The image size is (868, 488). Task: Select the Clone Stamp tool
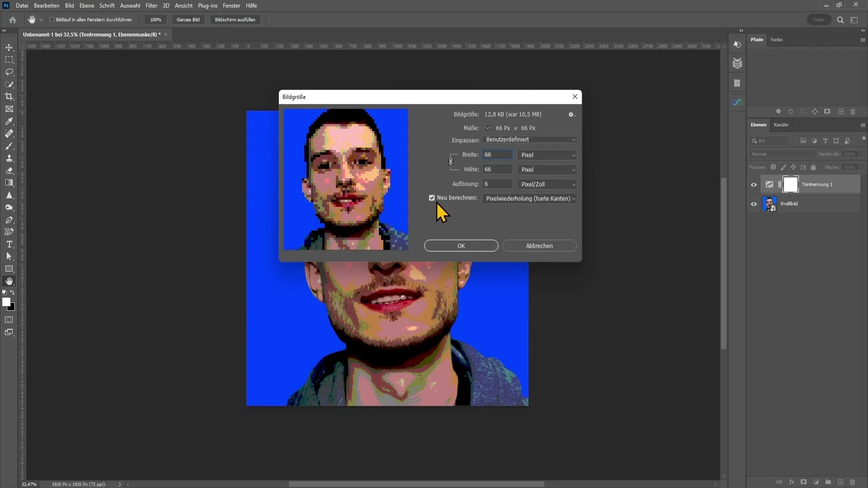9,158
